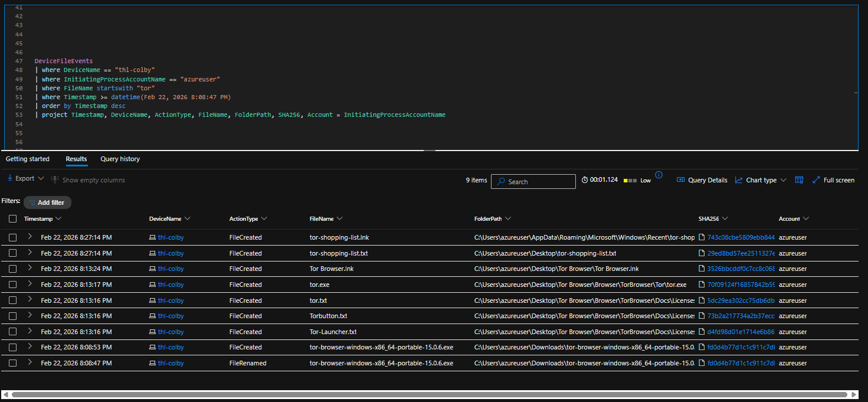Open the customize columns icon
This screenshot has width=868, height=402.
(799, 180)
